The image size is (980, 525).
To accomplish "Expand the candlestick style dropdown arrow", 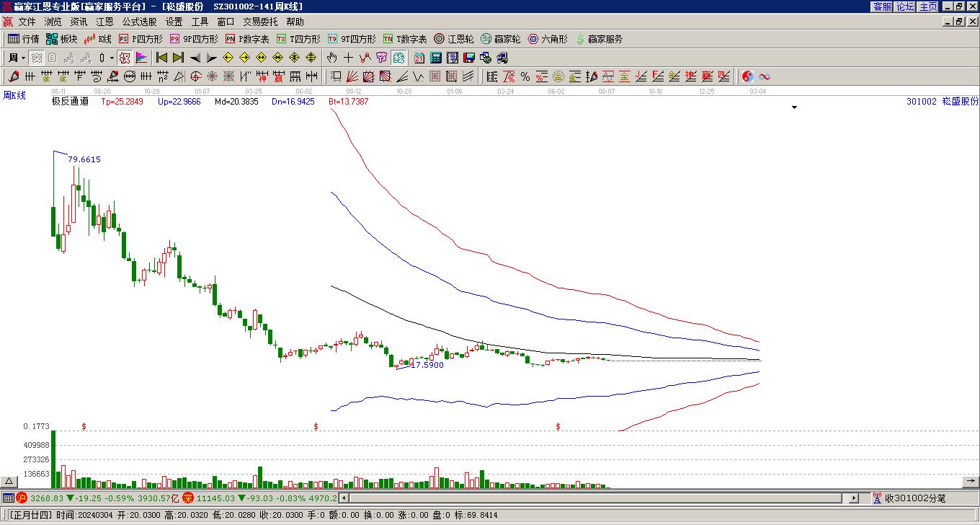I will 112,58.
